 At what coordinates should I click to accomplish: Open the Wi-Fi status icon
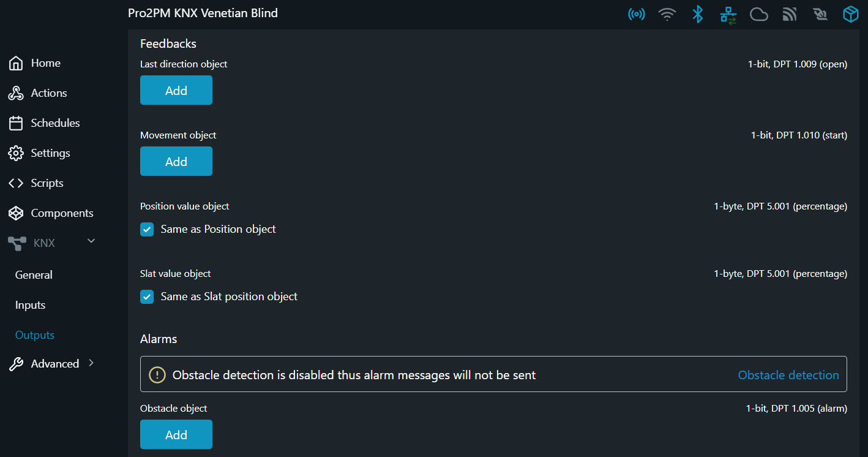coord(667,14)
